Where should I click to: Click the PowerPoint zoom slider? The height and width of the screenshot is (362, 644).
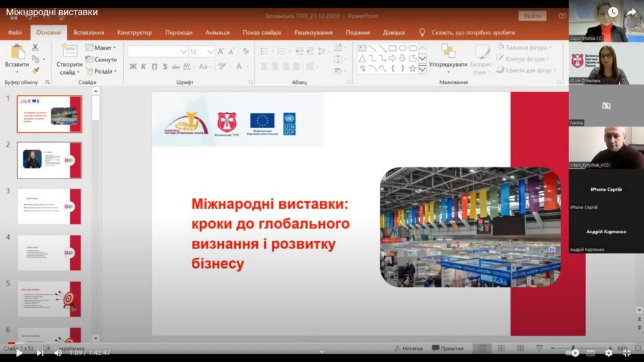click(581, 348)
